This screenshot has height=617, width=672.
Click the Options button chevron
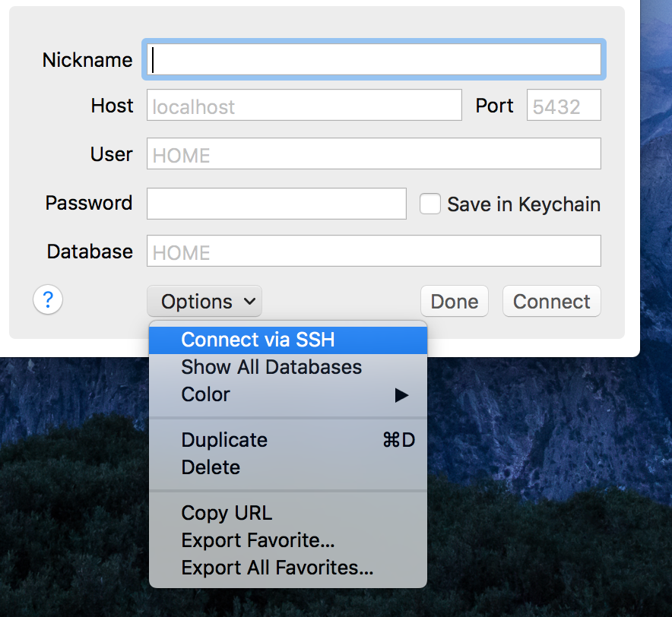pos(250,301)
